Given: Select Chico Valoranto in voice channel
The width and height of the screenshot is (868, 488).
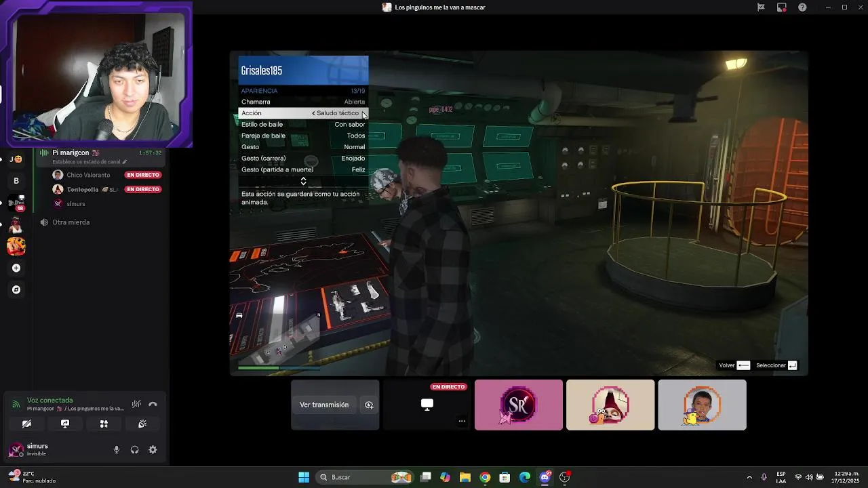Looking at the screenshot, I should [x=88, y=175].
